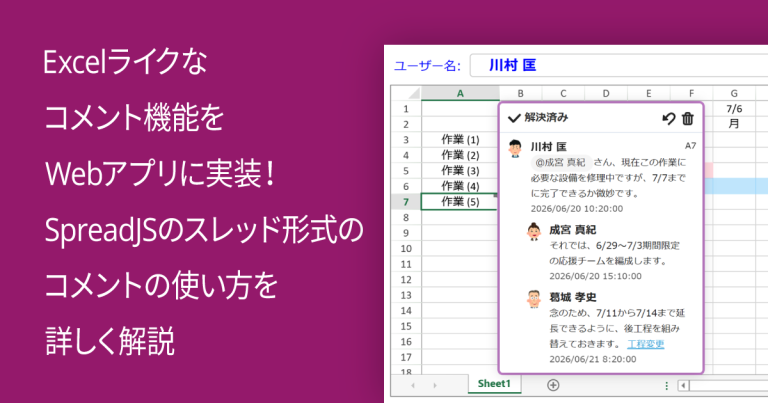Select column A header
The image size is (768, 403).
tap(460, 93)
